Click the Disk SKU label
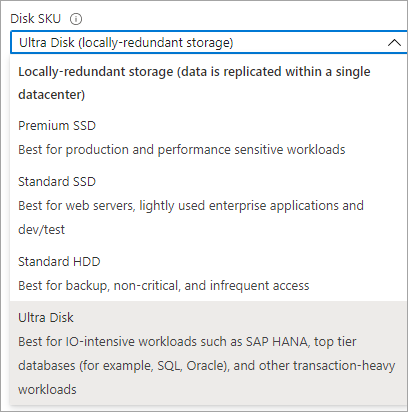This screenshot has width=408, height=412. point(36,19)
